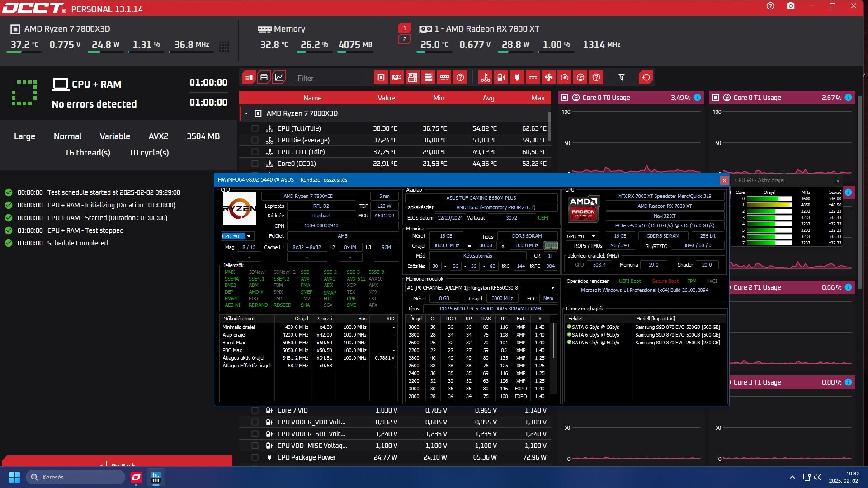Toggle the Core 0 T0 Usage graph square button
868x488 pixels.
[564, 98]
